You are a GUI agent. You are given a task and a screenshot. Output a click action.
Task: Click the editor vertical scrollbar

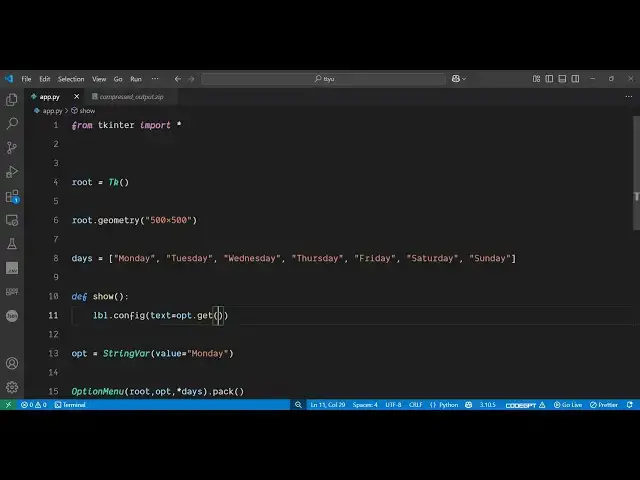(636, 173)
